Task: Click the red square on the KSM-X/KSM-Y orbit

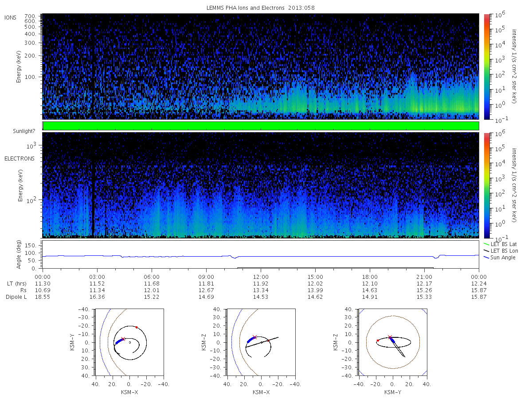Action: [137, 327]
